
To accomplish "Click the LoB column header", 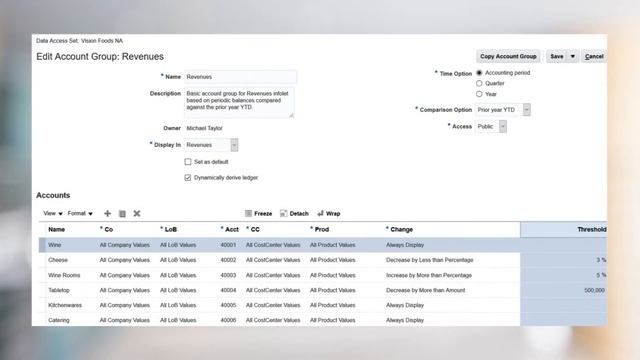I will [169, 229].
